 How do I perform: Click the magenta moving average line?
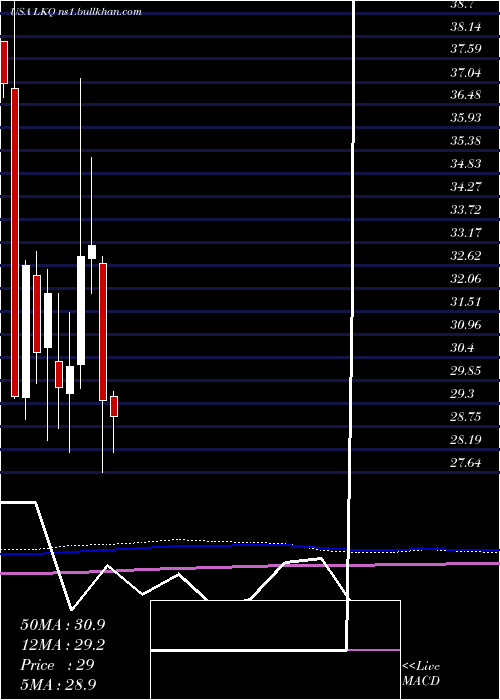click(250, 567)
